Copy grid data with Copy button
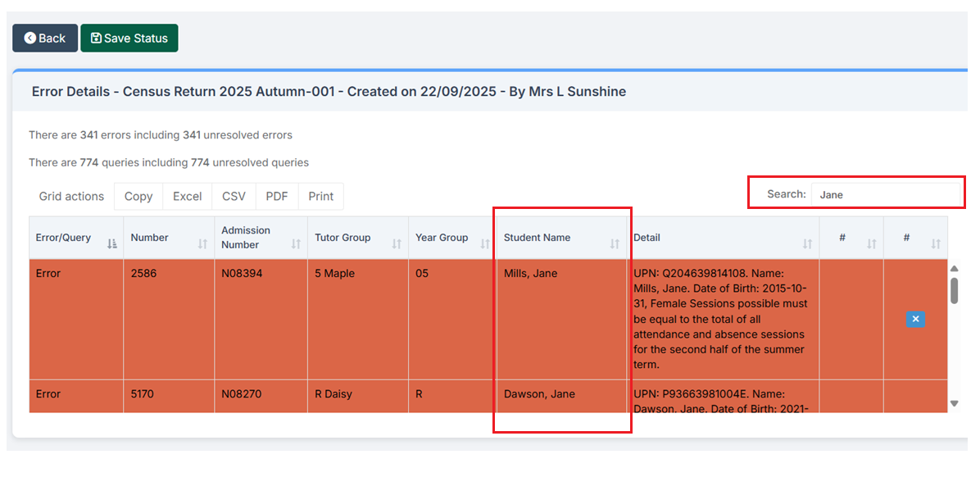The image size is (980, 477). 138,197
